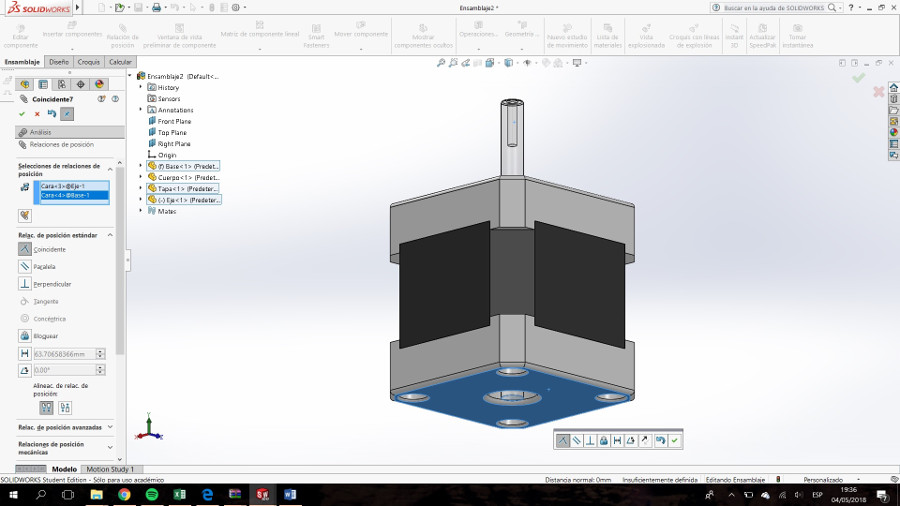Expand the Mates folder in the tree
The height and width of the screenshot is (506, 900).
coord(141,211)
